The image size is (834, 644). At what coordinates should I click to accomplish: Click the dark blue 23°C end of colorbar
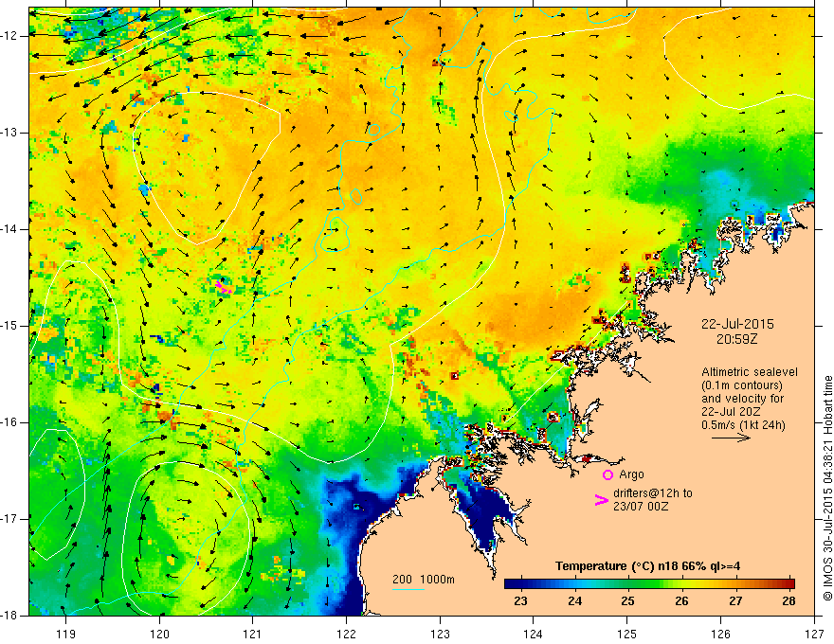[x=511, y=583]
